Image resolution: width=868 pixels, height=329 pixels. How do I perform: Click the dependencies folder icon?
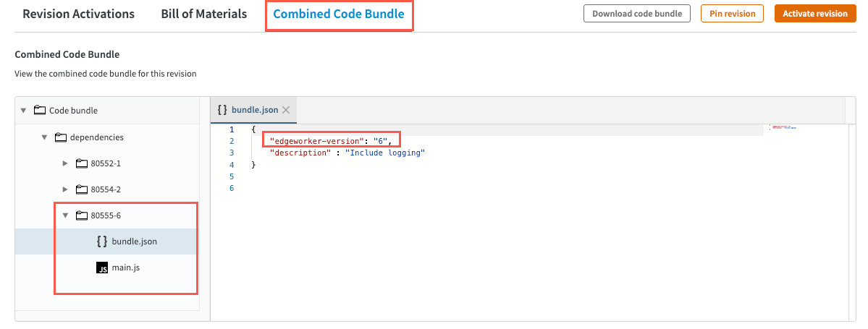(x=60, y=137)
